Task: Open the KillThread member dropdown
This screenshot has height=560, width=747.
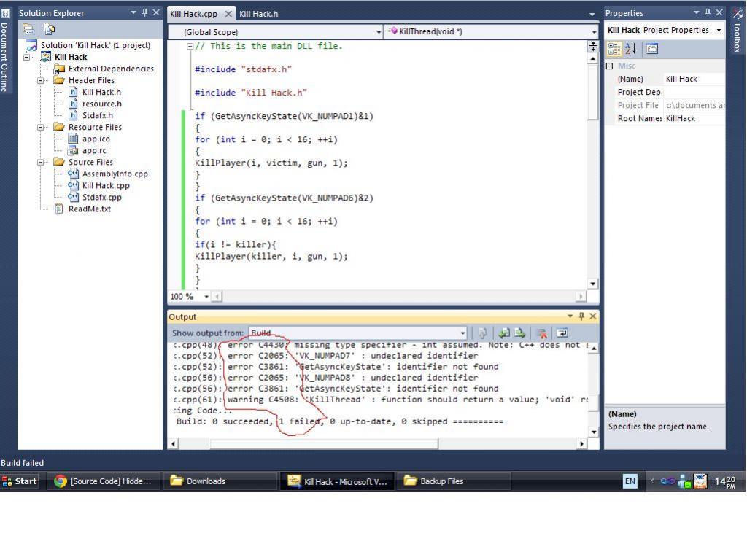Action: (x=491, y=32)
